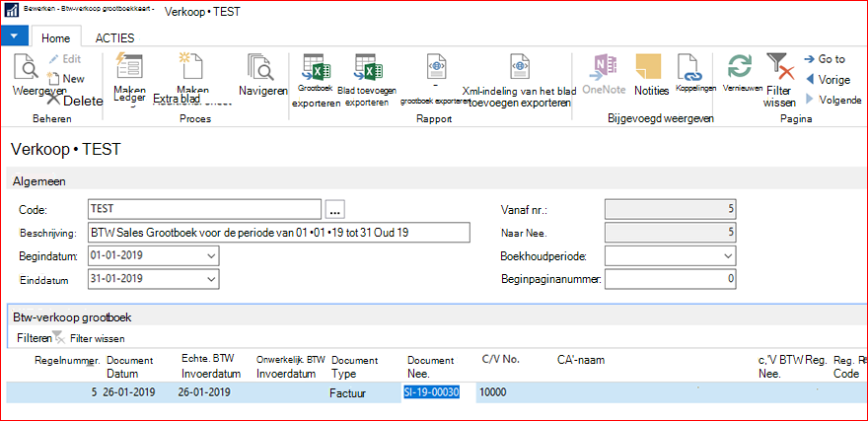Viewport: 868px width, 421px height.
Task: Collapse the Algemeen section header
Action: click(437, 180)
